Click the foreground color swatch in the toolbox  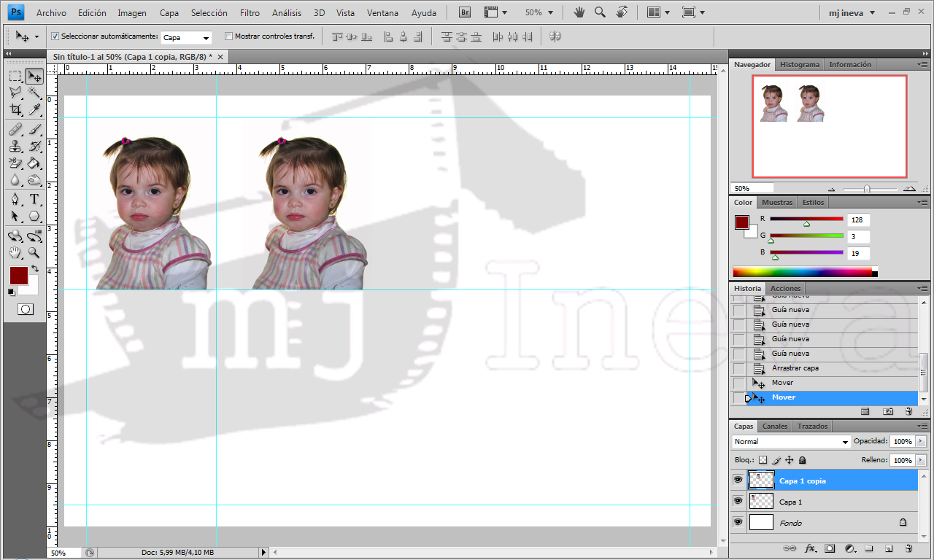coord(18,276)
